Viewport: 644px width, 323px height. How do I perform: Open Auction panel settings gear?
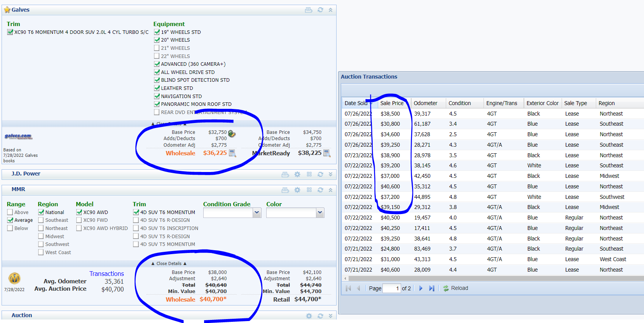tap(309, 316)
